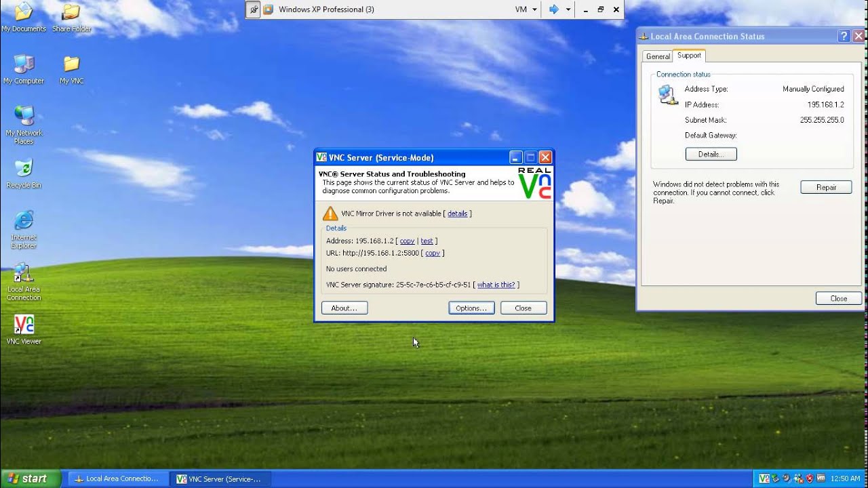Click the 'No users connected' text

tap(356, 269)
